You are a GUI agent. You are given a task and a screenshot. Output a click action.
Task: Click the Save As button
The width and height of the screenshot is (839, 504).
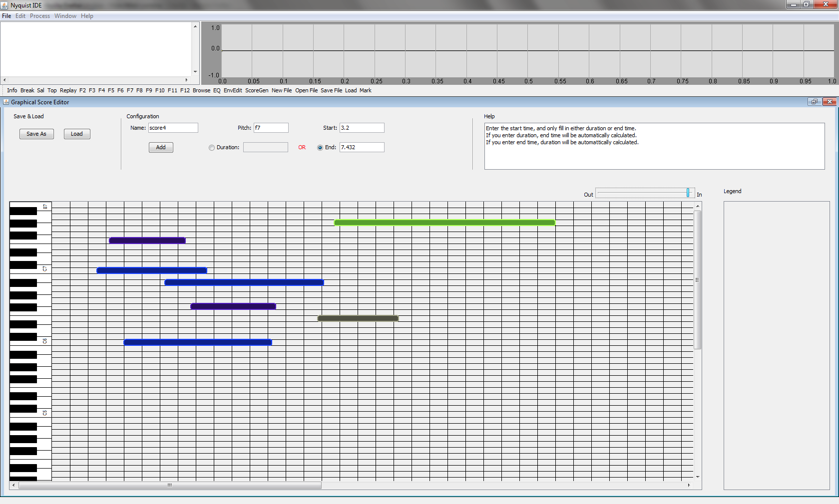coord(36,134)
